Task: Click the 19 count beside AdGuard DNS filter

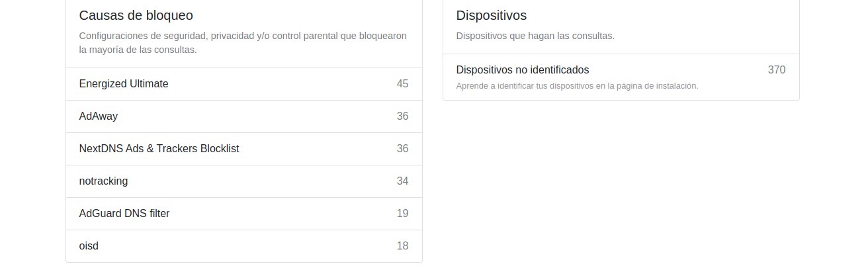Action: click(x=402, y=214)
